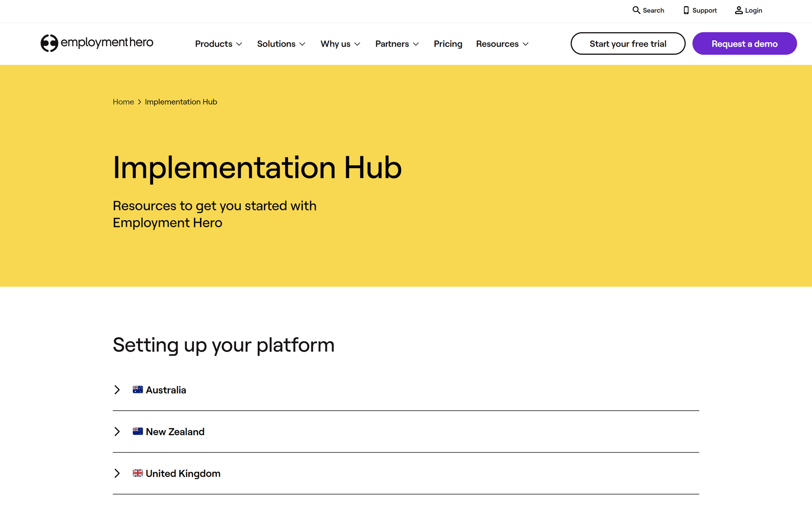The height and width of the screenshot is (508, 812).
Task: Click the New Zealand flag icon
Action: [x=137, y=431]
